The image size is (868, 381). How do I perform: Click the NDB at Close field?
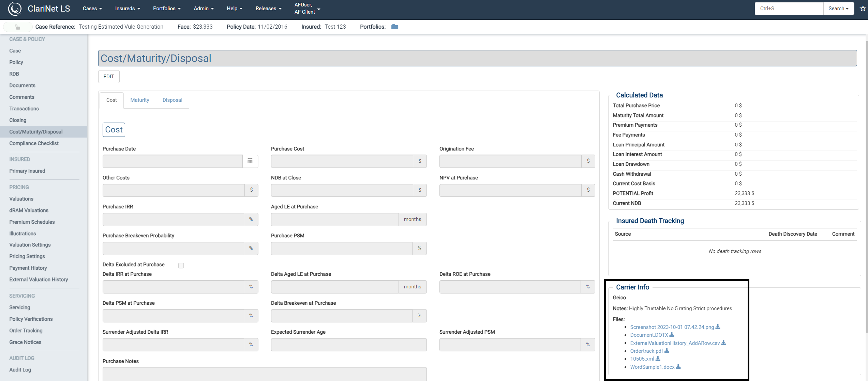pos(342,190)
